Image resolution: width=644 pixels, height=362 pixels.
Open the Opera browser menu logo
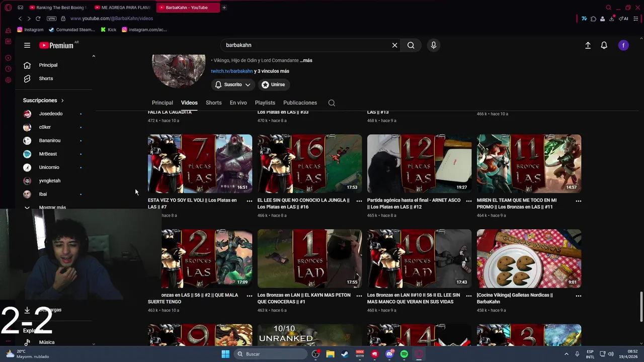coord(8,8)
